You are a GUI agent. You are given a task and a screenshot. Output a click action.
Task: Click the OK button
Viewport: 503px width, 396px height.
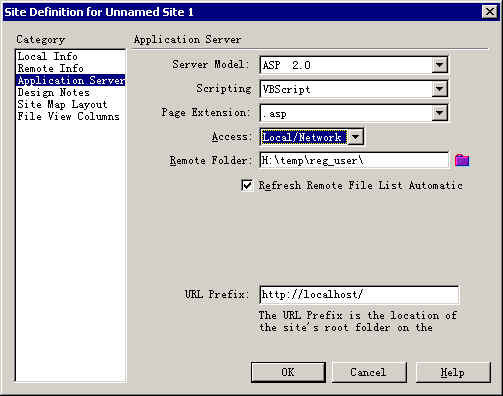(288, 372)
